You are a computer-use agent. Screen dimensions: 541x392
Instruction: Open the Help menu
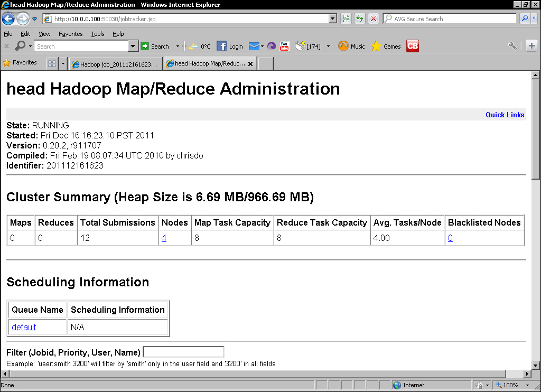coord(118,34)
